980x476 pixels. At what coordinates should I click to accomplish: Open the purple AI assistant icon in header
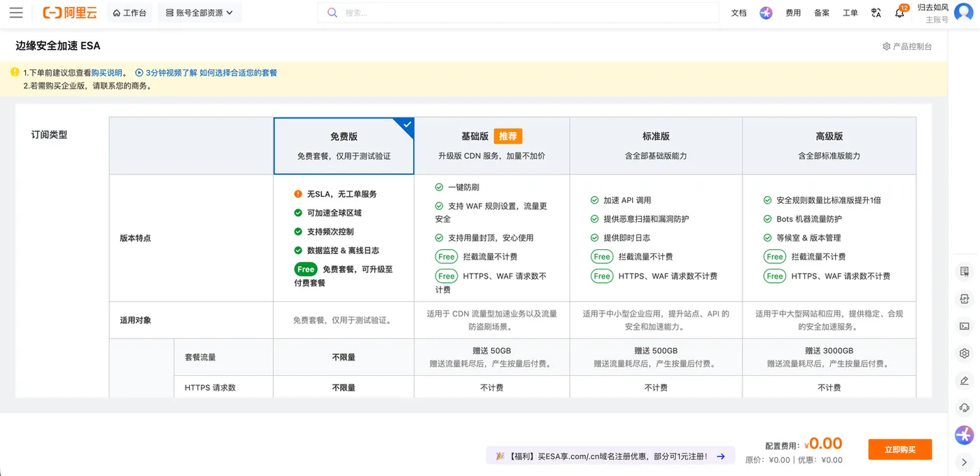[766, 13]
